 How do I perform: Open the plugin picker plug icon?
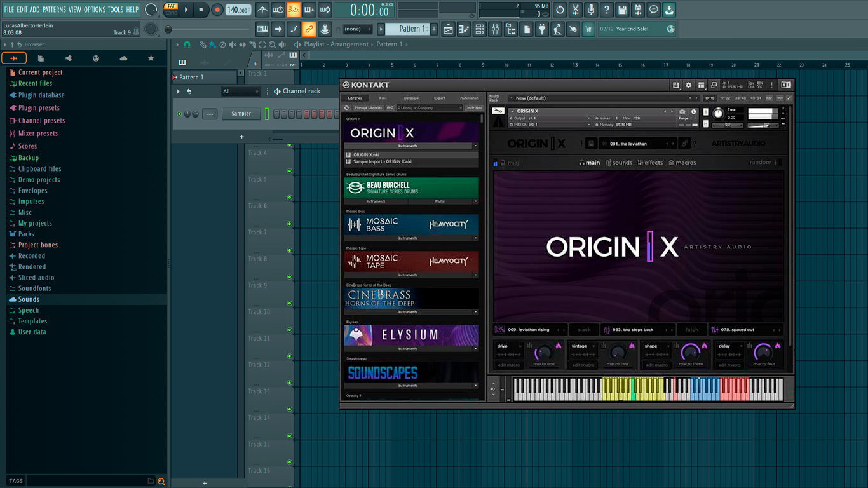pyautogui.click(x=542, y=29)
